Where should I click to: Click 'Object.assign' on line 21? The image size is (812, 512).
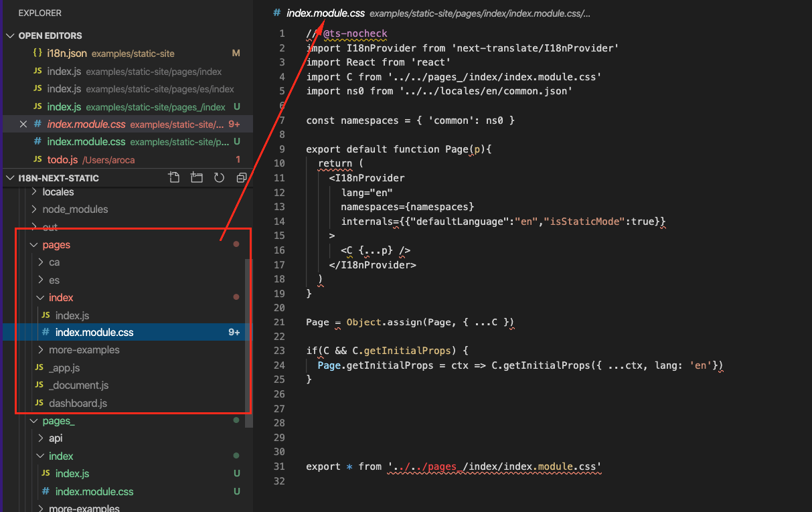384,322
